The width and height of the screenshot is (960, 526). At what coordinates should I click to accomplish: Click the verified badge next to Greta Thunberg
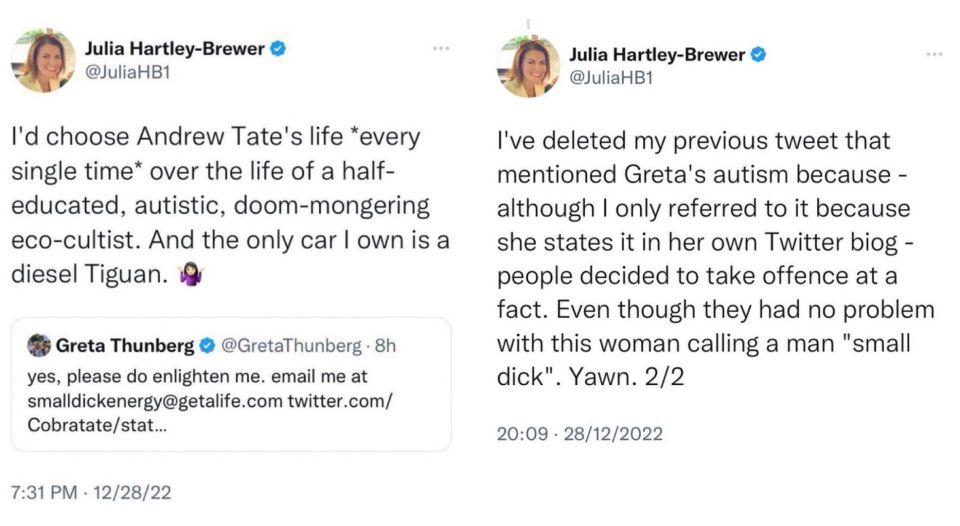[206, 347]
